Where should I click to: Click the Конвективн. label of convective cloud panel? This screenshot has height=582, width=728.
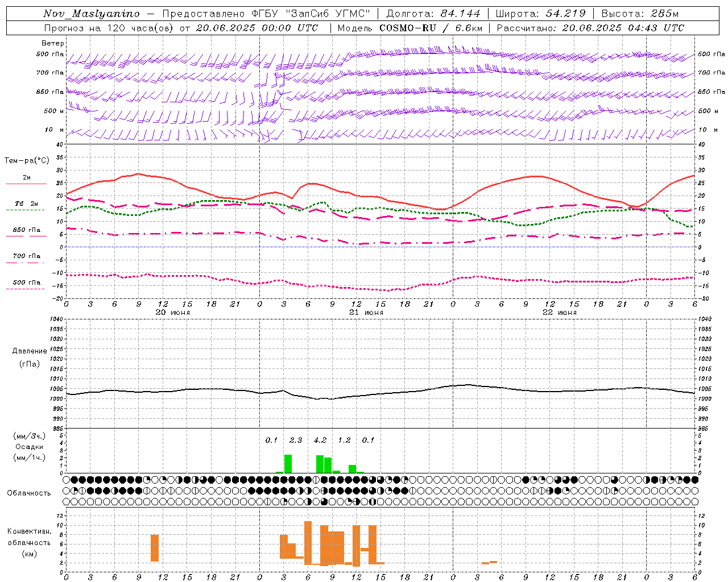(30, 531)
